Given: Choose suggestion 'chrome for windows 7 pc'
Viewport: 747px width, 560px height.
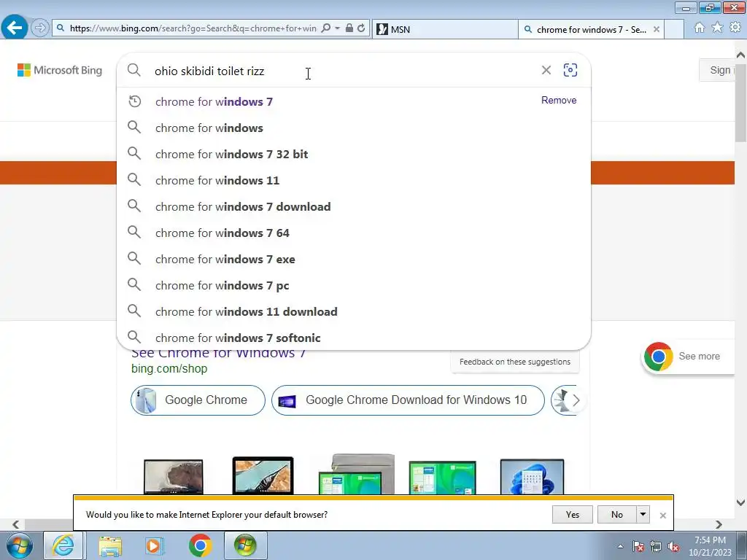Looking at the screenshot, I should coord(354,285).
